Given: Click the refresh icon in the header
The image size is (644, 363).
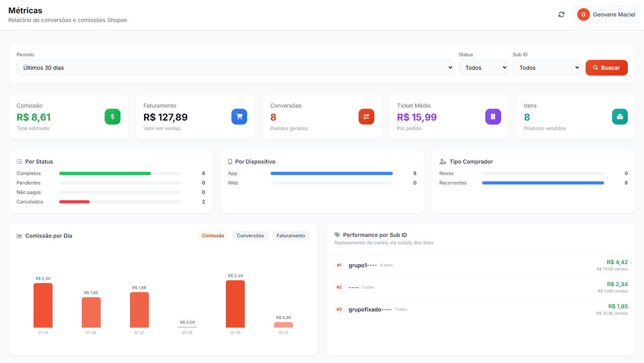Looking at the screenshot, I should 561,14.
